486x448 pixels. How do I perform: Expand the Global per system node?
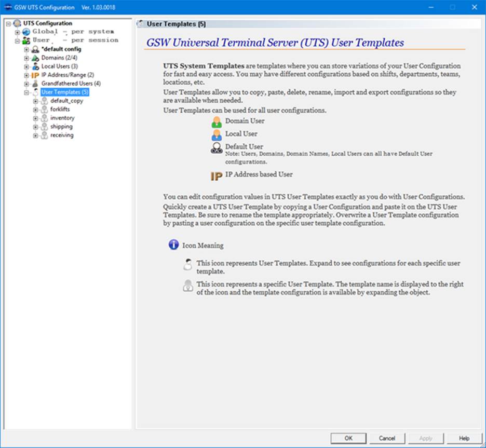pyautogui.click(x=18, y=32)
